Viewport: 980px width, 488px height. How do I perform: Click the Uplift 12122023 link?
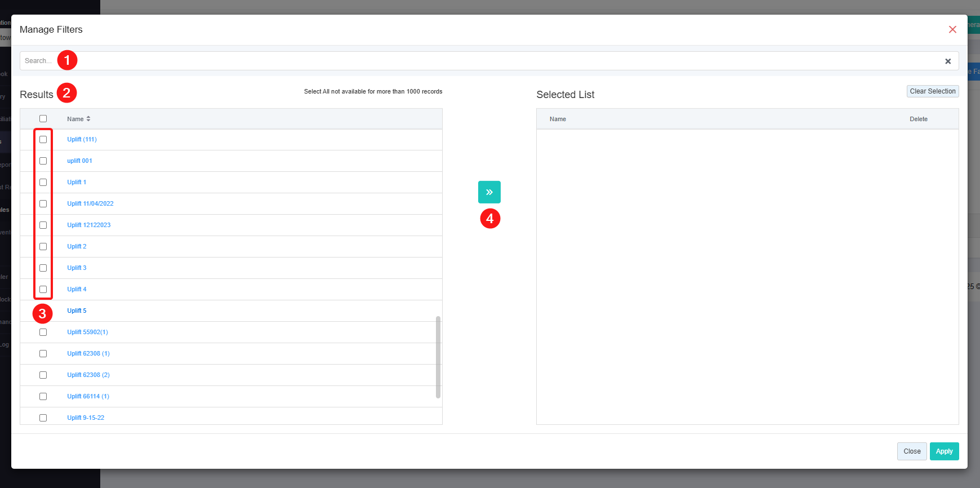point(88,225)
